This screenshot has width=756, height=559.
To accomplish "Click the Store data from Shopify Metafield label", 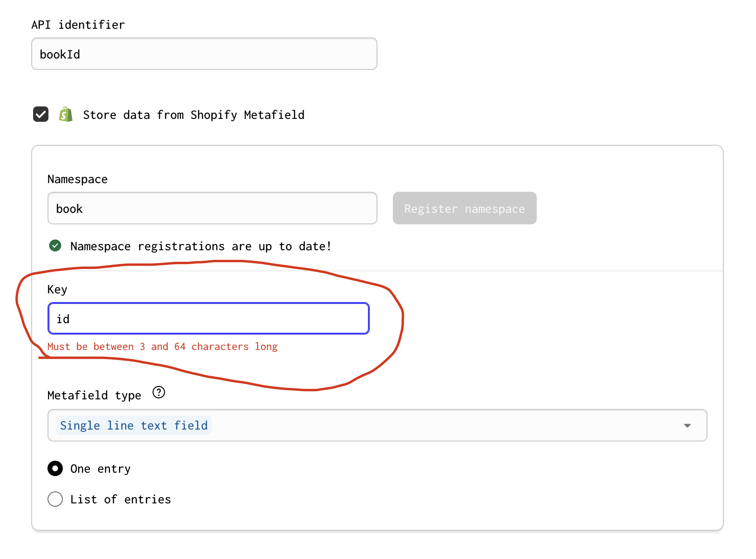I will (x=193, y=115).
